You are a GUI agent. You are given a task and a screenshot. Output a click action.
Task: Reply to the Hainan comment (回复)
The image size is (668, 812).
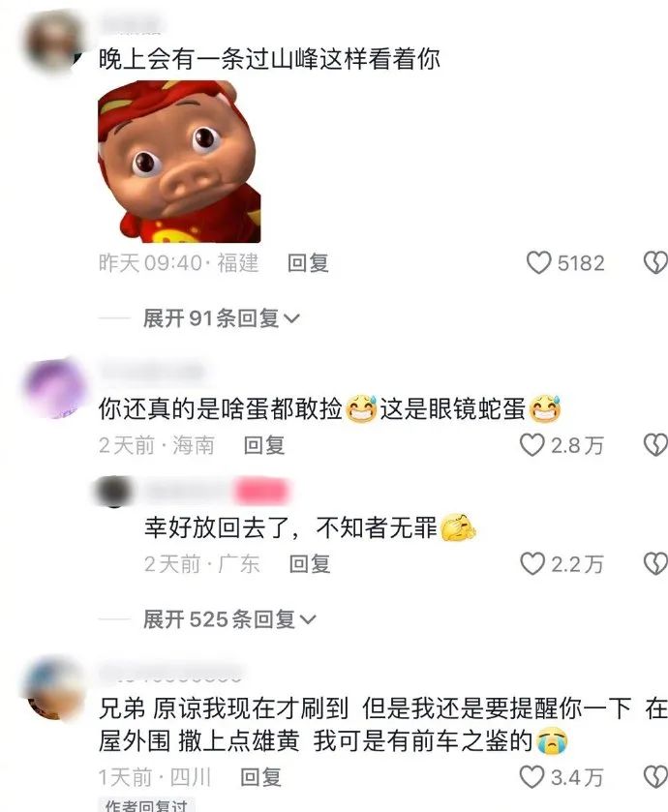pyautogui.click(x=264, y=445)
